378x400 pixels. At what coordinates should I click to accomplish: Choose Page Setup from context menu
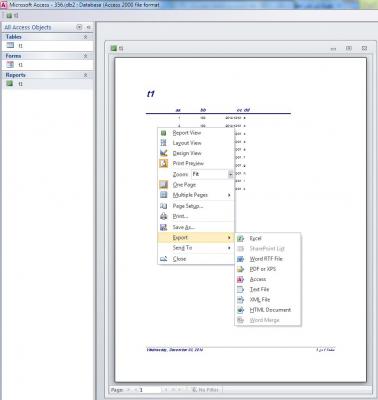[196, 206]
